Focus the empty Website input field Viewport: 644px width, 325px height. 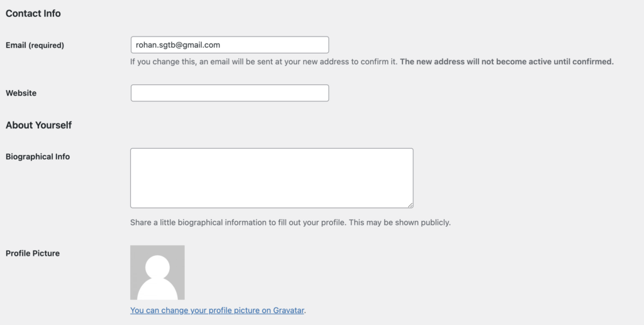pos(230,93)
